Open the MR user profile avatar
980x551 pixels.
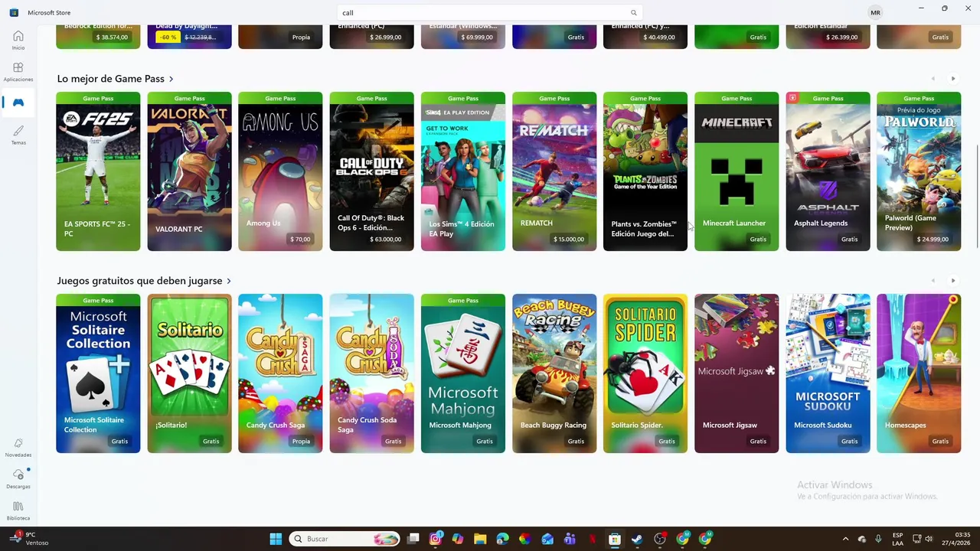[x=875, y=12]
